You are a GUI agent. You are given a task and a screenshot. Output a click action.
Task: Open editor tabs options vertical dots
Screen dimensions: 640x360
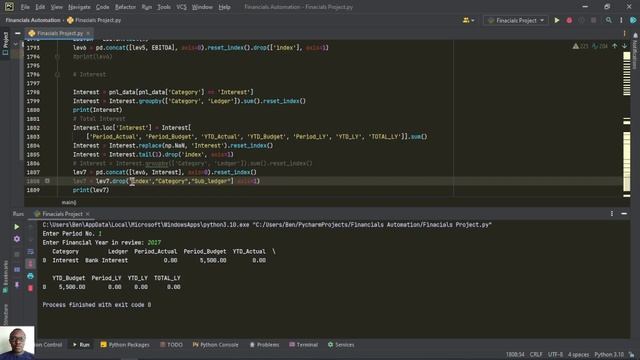click(x=624, y=33)
